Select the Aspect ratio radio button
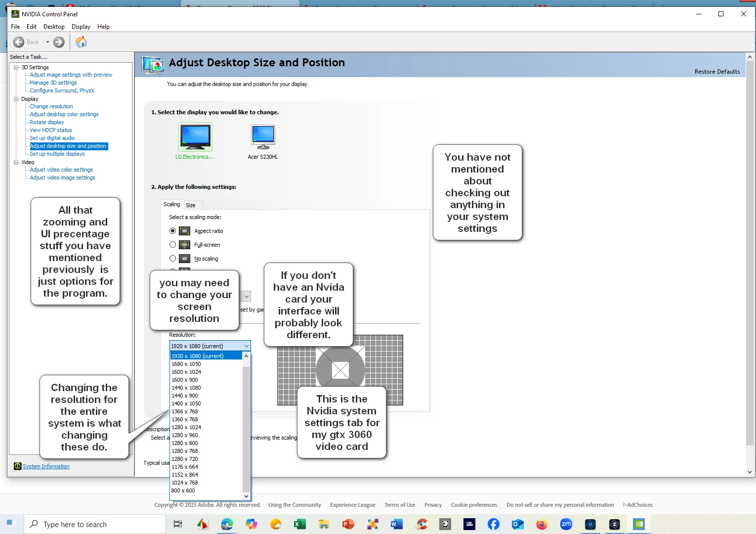756x534 pixels. click(172, 231)
